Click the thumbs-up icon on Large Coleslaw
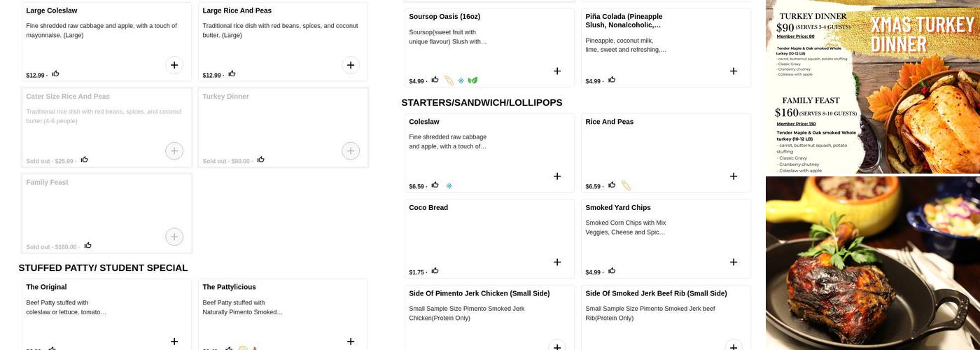The image size is (980, 350). 55,73
